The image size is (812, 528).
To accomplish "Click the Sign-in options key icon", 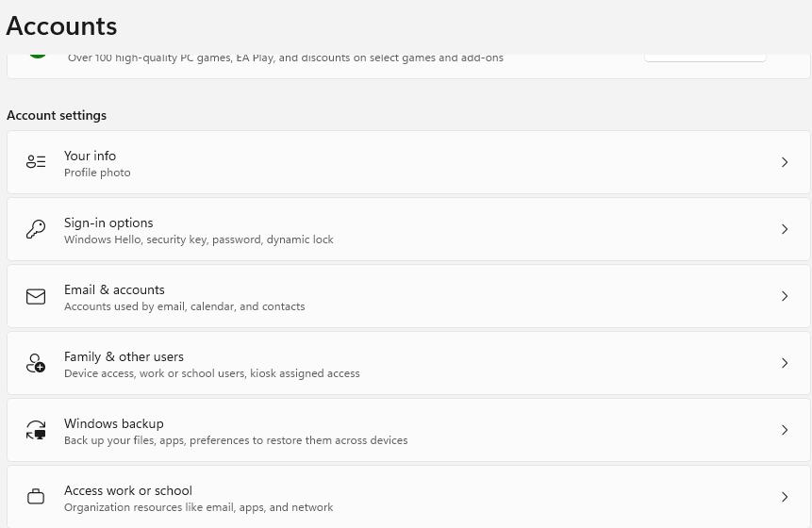I will click(x=36, y=229).
